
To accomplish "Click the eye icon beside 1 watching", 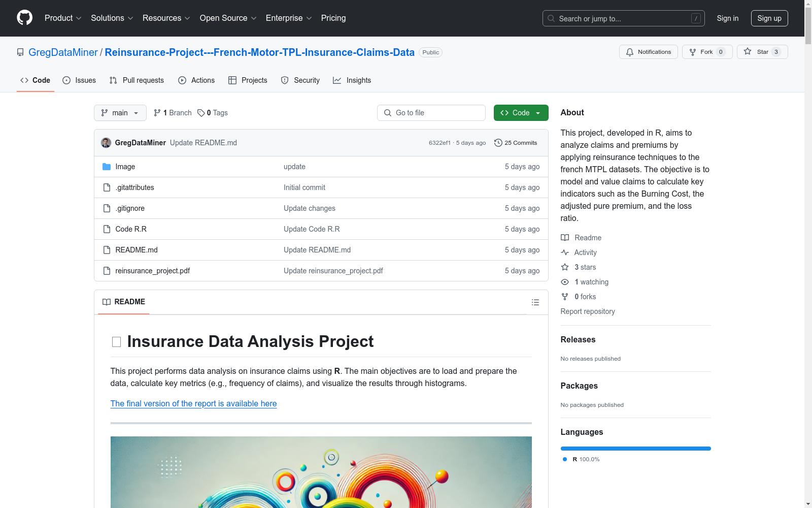I will [x=565, y=282].
